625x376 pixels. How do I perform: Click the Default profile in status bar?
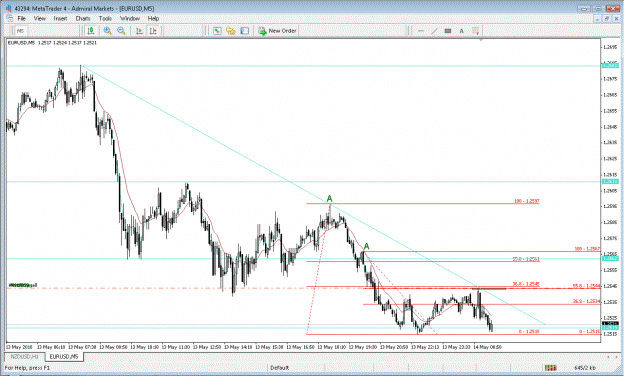click(x=279, y=368)
